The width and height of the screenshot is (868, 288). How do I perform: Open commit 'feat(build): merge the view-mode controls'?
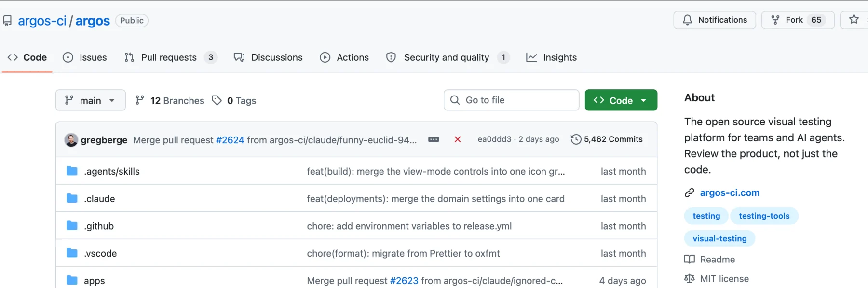point(436,171)
